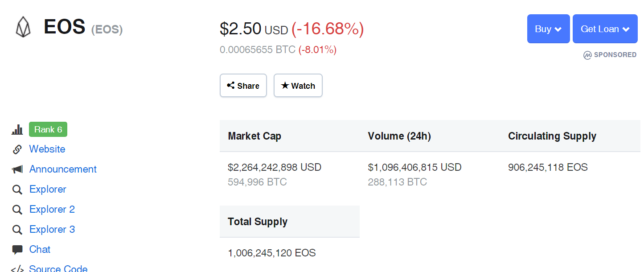The width and height of the screenshot is (644, 272).
Task: Open the Buy dropdown
Action: pyautogui.click(x=548, y=29)
